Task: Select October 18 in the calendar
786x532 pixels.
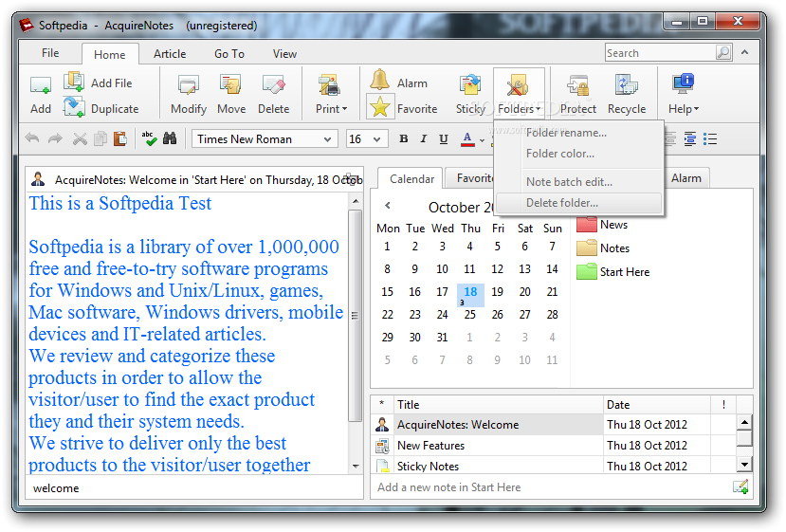Action: click(x=470, y=294)
